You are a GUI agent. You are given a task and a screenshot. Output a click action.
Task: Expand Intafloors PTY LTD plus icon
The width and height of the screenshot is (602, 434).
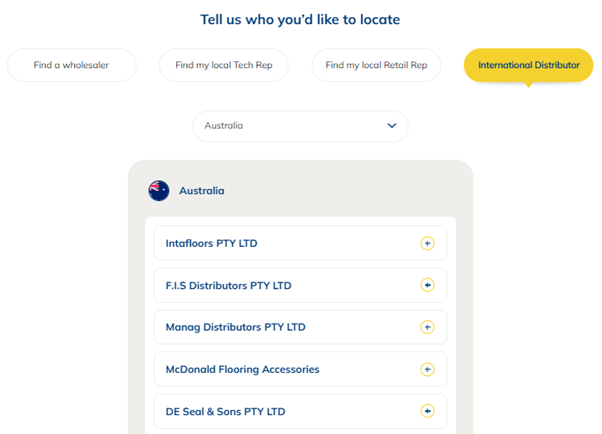(x=427, y=243)
